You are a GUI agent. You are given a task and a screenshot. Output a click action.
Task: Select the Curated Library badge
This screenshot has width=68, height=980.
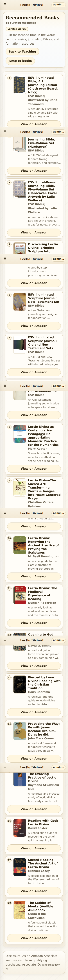tap(17, 29)
